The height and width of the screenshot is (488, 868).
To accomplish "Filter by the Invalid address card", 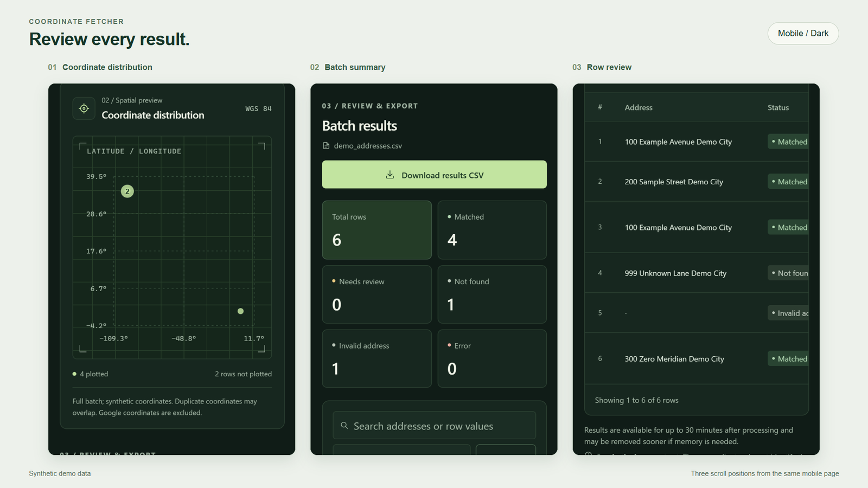I will 377,358.
